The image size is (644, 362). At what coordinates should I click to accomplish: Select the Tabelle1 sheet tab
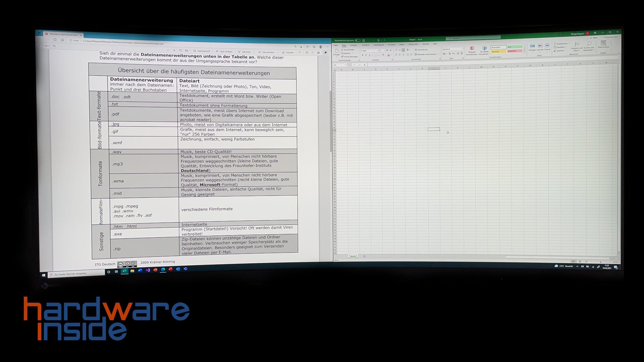[x=353, y=256]
